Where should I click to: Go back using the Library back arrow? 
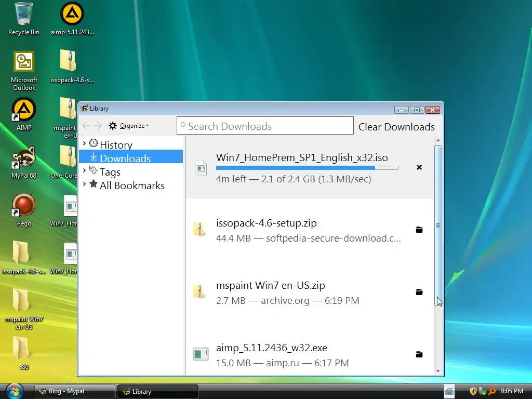pos(86,126)
